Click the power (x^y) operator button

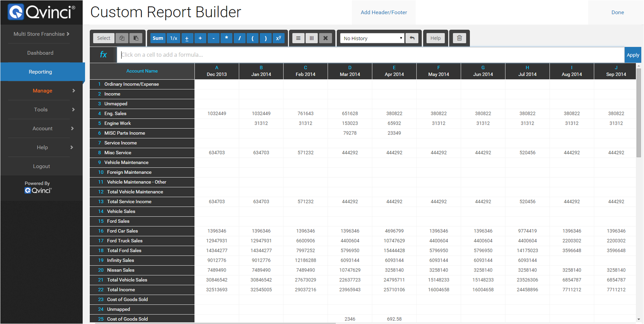click(279, 38)
